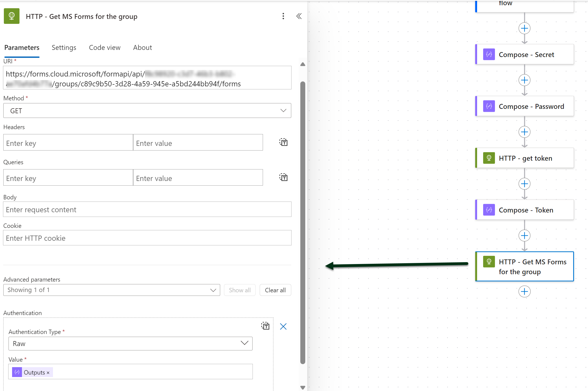Click the Clear all button
Viewport: 588px width, 391px height.
pos(275,290)
